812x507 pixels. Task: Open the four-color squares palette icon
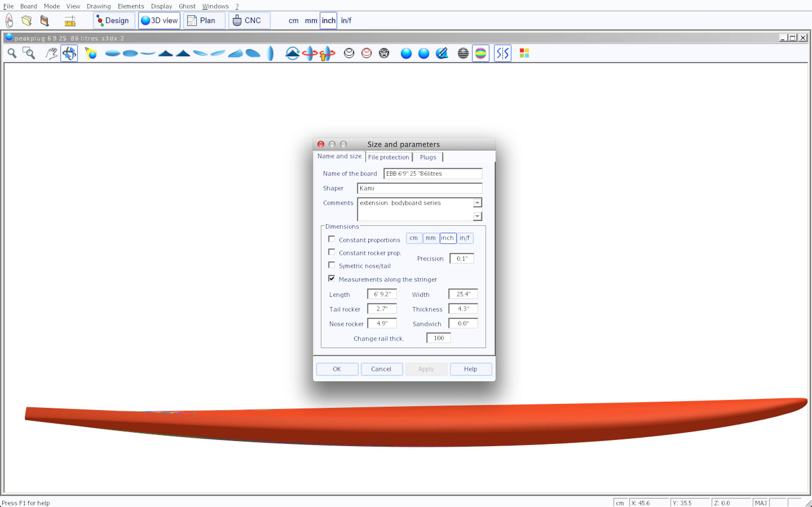pos(524,53)
